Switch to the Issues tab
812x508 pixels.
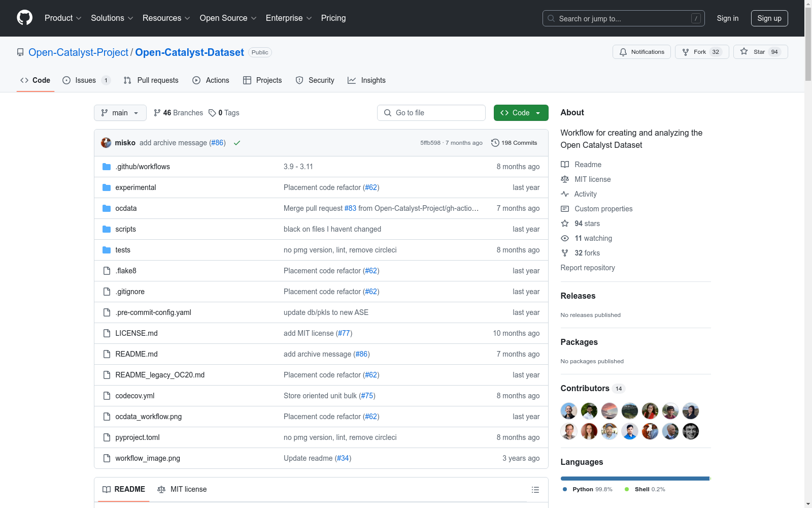click(x=86, y=80)
